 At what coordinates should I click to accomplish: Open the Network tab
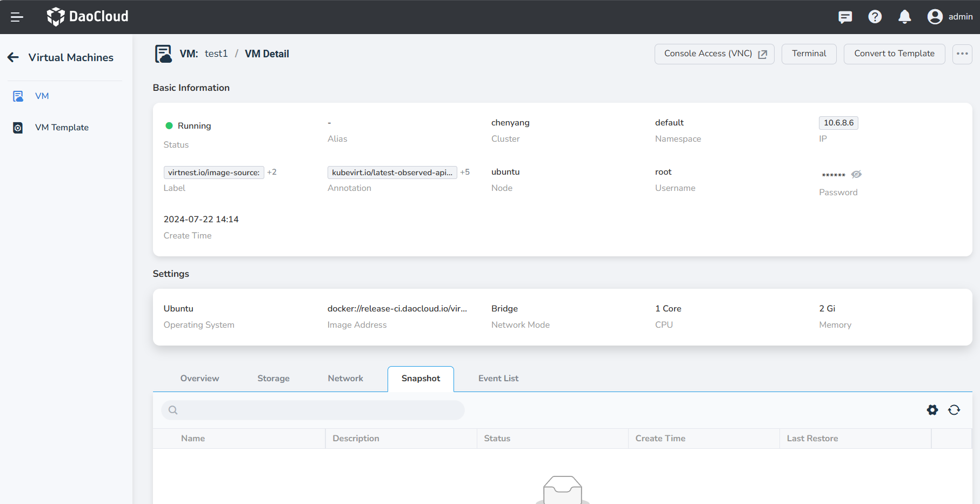345,379
